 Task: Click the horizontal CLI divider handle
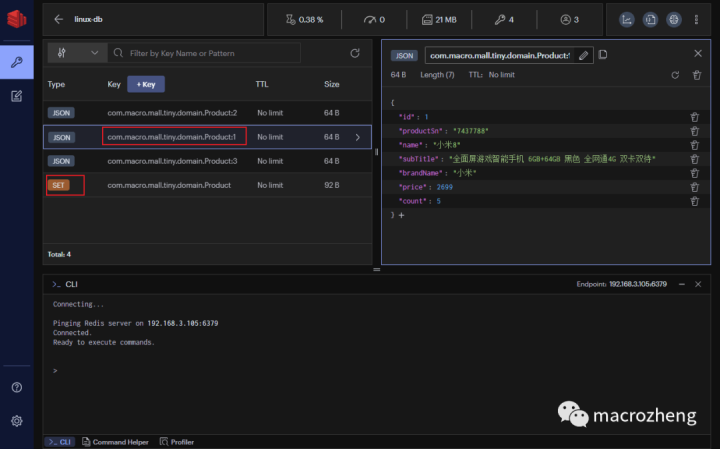(377, 269)
